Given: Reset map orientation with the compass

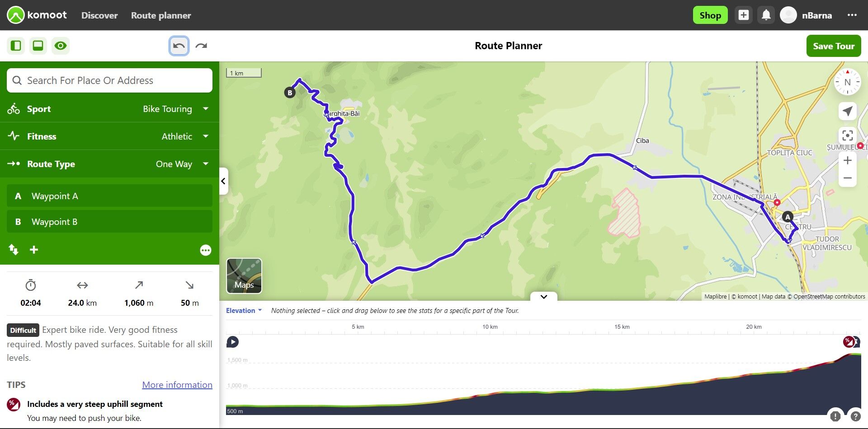Looking at the screenshot, I should tap(847, 82).
